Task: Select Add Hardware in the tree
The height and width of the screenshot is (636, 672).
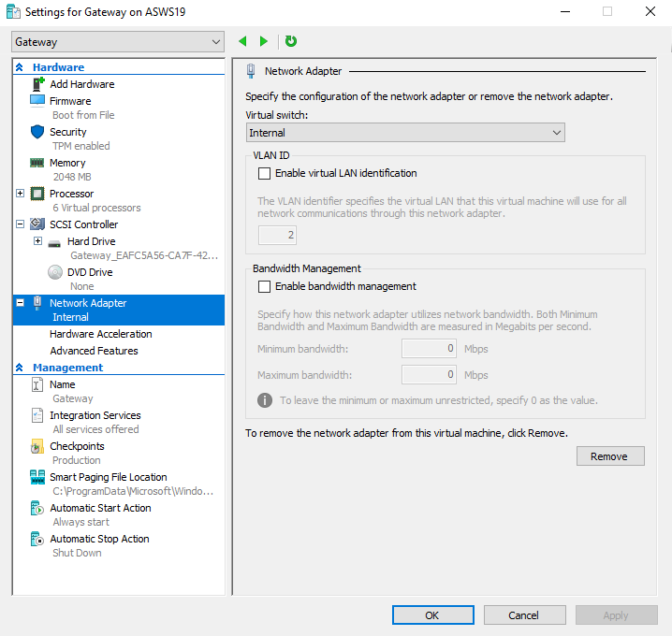Action: (x=81, y=84)
